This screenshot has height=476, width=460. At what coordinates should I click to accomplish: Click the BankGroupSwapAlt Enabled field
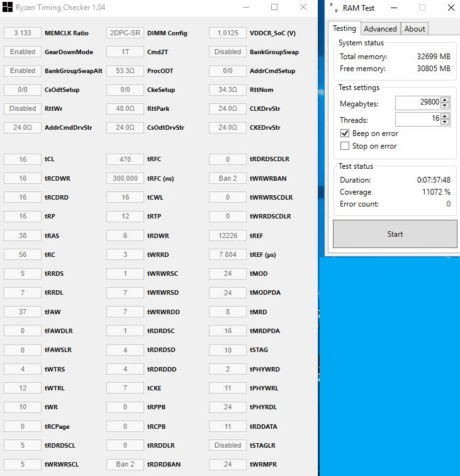(x=23, y=71)
